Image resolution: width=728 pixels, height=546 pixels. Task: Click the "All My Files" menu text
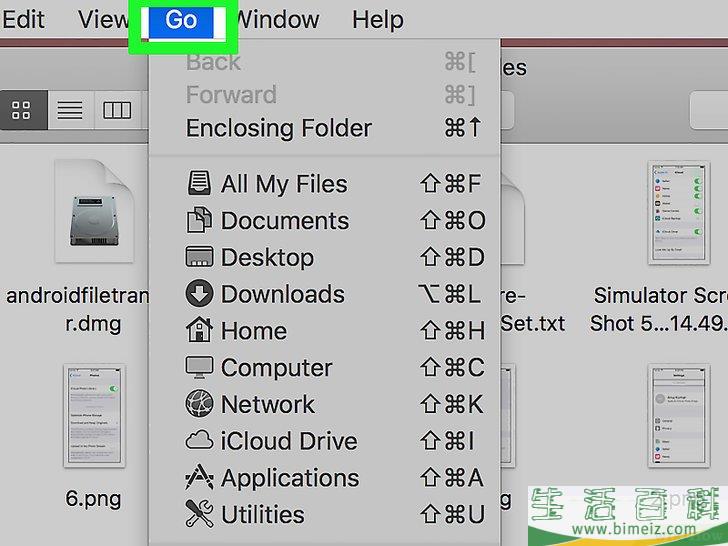[x=284, y=183]
